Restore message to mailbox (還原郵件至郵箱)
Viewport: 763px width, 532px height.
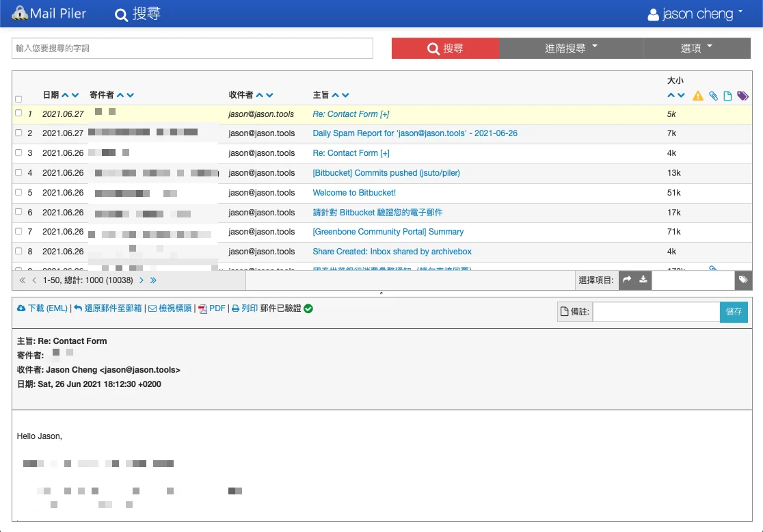(x=108, y=308)
